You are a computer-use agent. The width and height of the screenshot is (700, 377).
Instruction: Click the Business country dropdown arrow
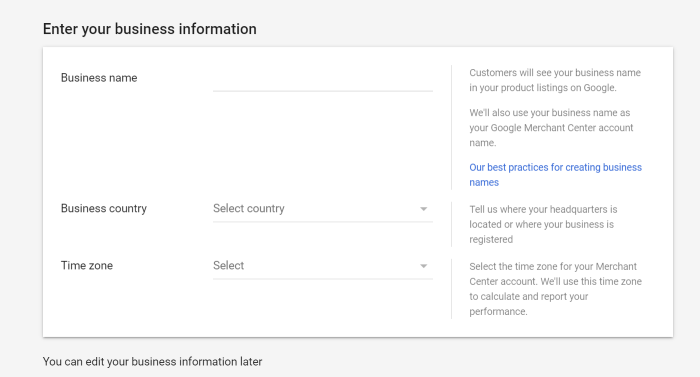(423, 209)
